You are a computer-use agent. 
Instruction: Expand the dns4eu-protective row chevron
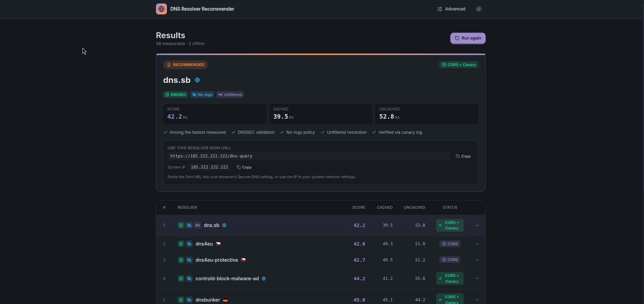[477, 260]
